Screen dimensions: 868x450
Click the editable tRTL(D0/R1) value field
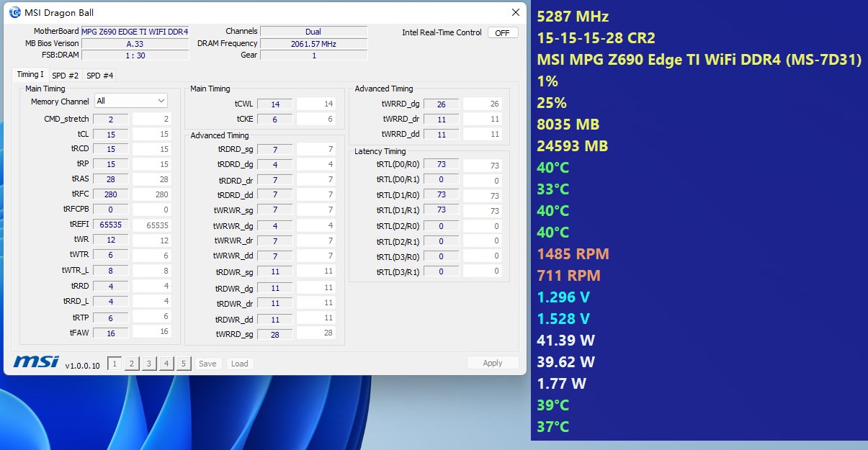click(482, 180)
